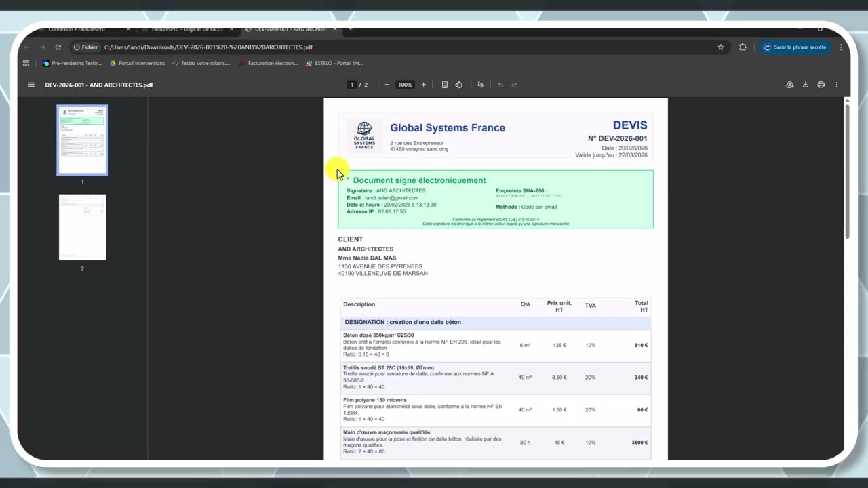
Task: Click the N° DEV-2026-001 quote number
Action: click(x=617, y=138)
